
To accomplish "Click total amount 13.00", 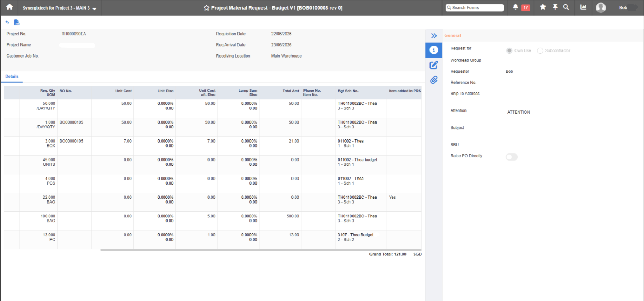I will (294, 235).
